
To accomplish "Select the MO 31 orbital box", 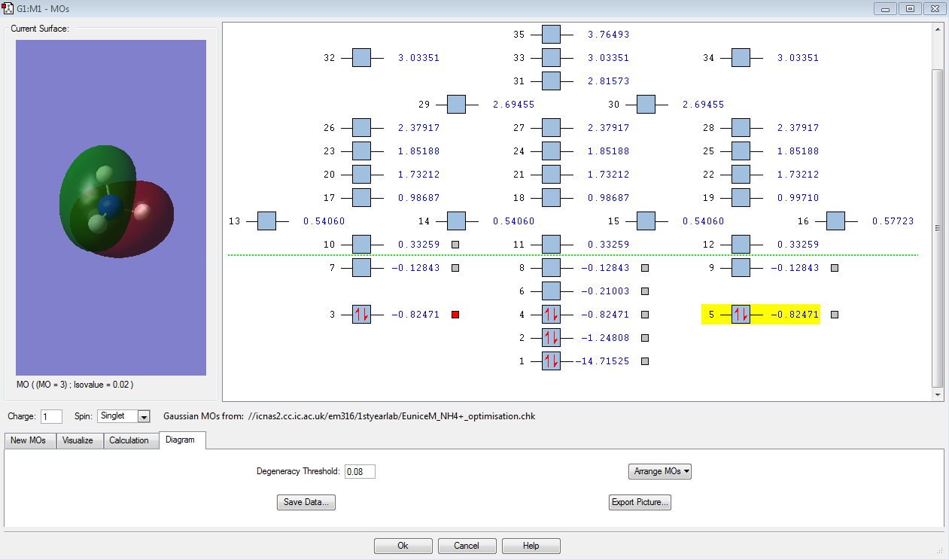I will 552,81.
